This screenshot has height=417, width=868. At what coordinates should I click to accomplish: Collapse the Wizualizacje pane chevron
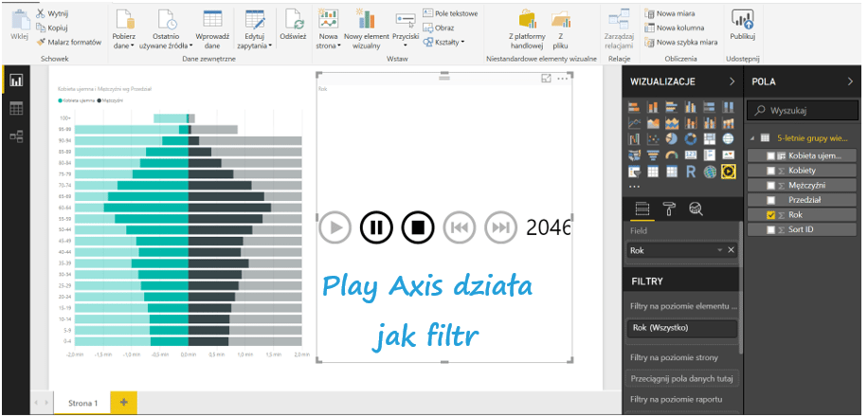coord(732,82)
